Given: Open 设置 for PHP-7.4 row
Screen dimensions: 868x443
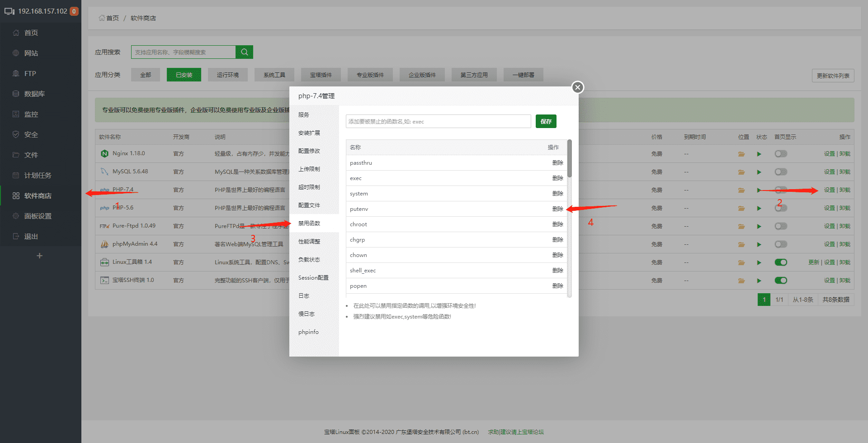Looking at the screenshot, I should [829, 190].
